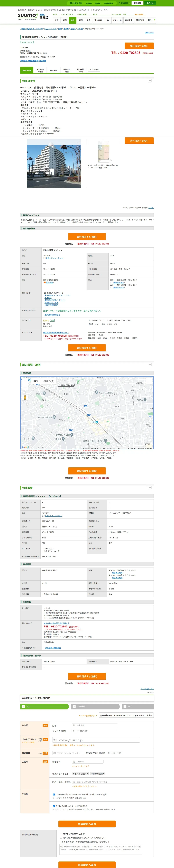Check 物件を実際に見てみたい checkbox

[x=61, y=834]
